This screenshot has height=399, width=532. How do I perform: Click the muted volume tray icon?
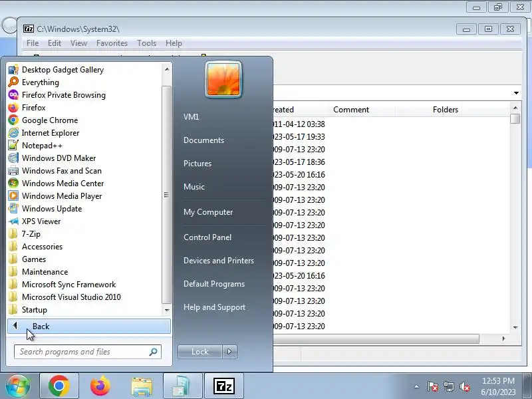pos(464,386)
